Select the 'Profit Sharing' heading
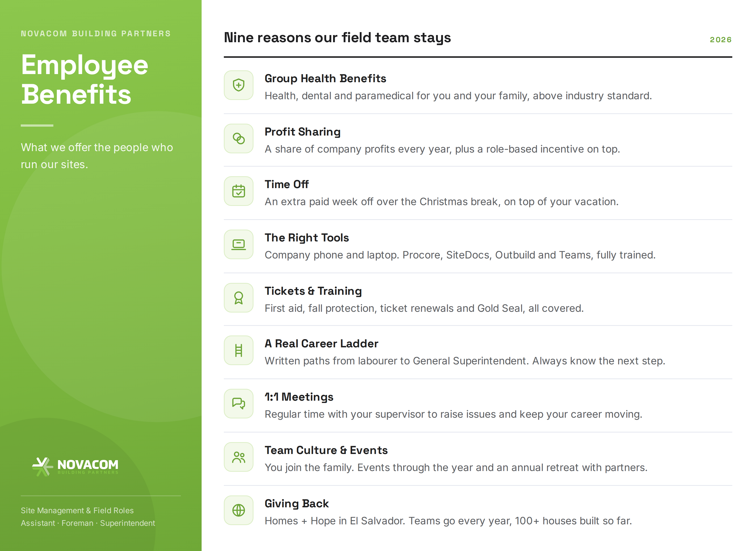Image resolution: width=756 pixels, height=551 pixels. pos(303,132)
